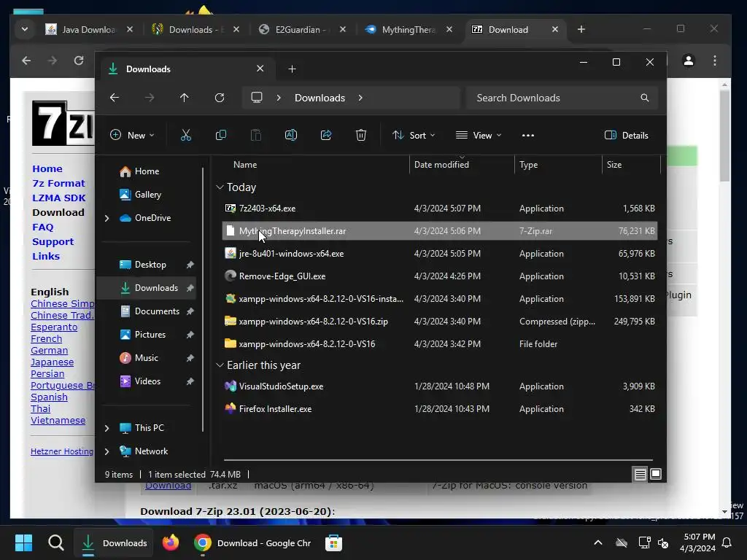Open Chrome's profile avatar icon
This screenshot has width=747, height=560.
689,61
